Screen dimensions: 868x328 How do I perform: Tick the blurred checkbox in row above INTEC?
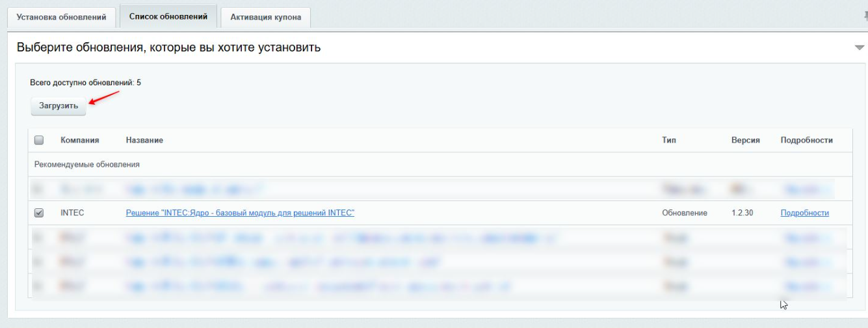tap(39, 189)
